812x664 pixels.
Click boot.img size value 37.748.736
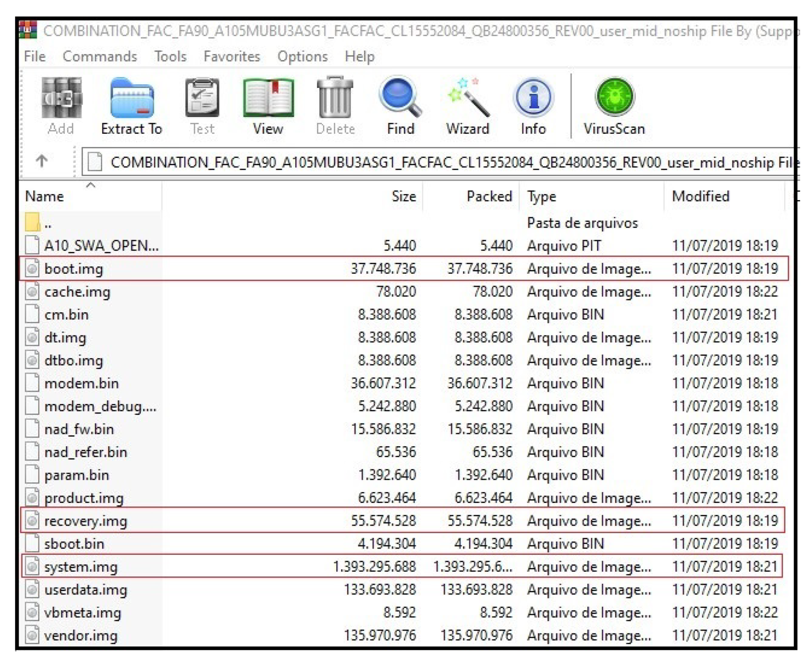(383, 268)
